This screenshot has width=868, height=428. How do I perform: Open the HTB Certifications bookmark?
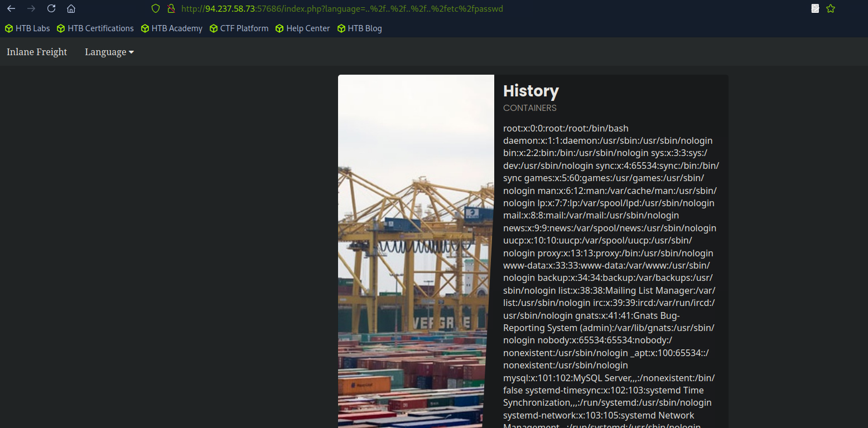95,28
